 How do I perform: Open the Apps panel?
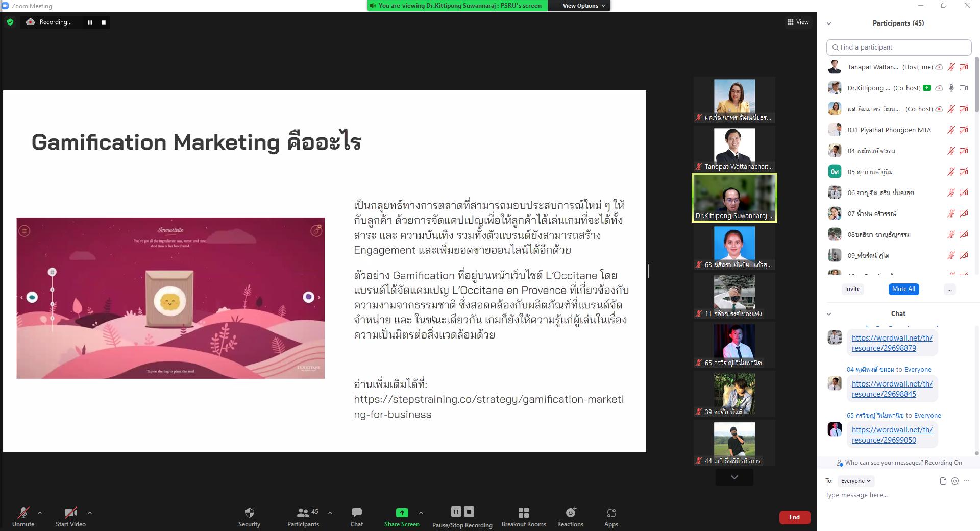pyautogui.click(x=611, y=517)
